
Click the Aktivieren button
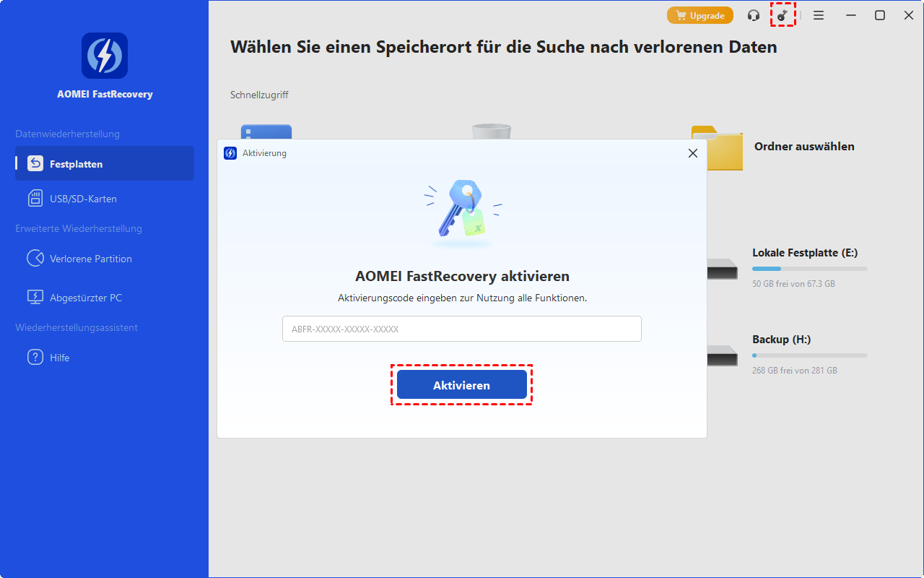pyautogui.click(x=462, y=385)
